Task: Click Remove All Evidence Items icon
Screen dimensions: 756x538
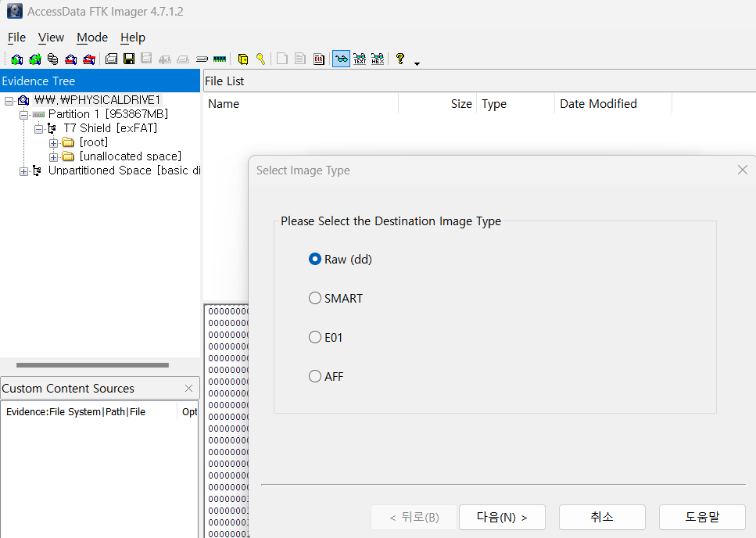Action: point(89,59)
